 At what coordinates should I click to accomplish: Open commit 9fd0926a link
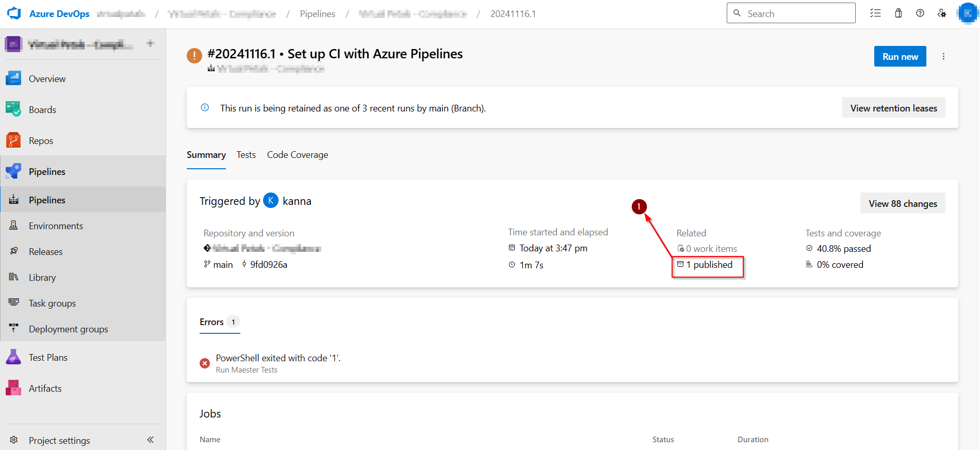[x=269, y=264]
